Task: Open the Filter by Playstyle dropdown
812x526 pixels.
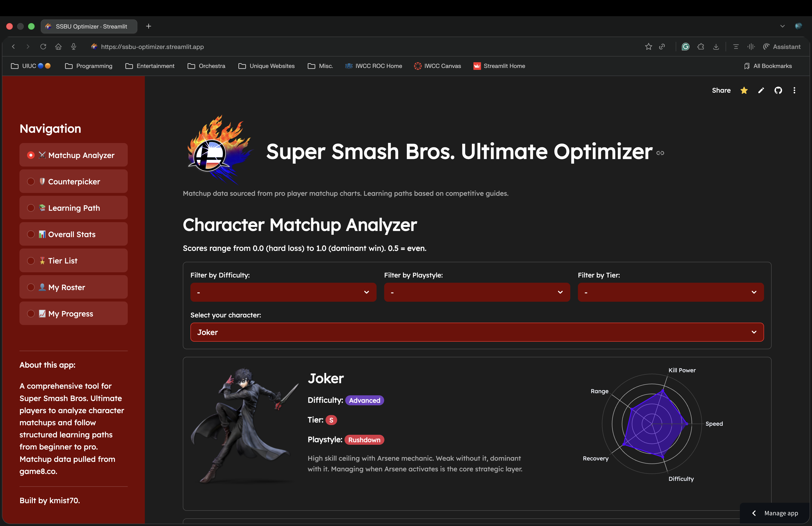Action: 477,292
